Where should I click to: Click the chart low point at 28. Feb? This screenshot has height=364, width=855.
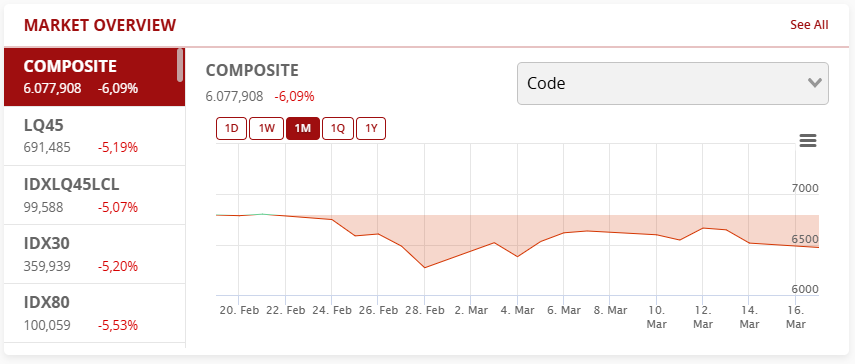click(424, 268)
